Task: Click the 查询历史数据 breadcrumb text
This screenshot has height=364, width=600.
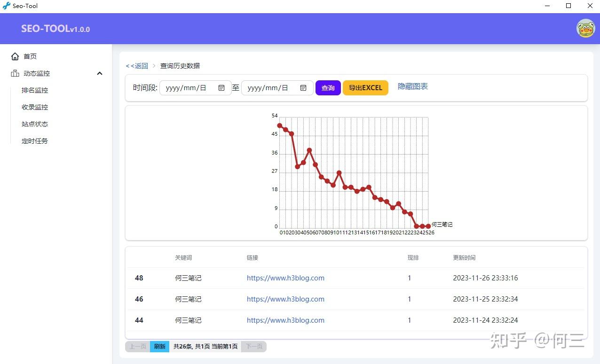Action: pyautogui.click(x=180, y=66)
